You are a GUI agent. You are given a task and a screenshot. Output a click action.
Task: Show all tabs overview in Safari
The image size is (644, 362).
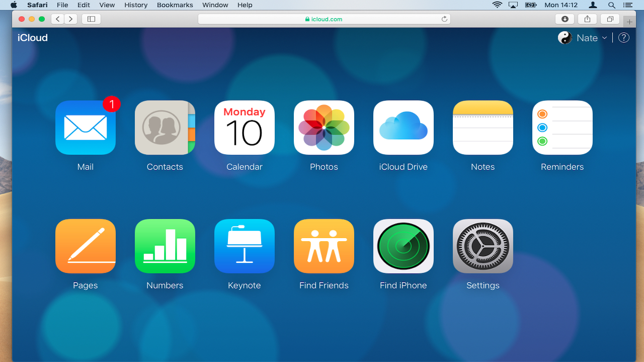click(x=610, y=19)
